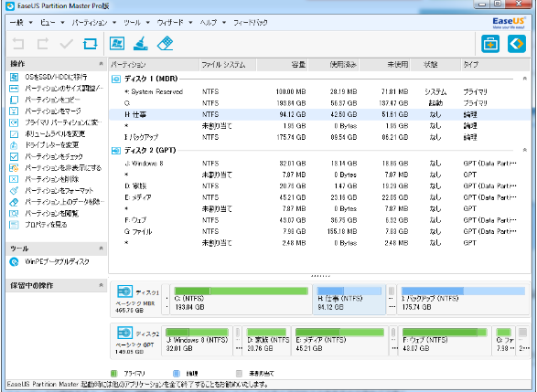Open the フィードバック menu item
Screen dimensions: 537x392
[251, 23]
